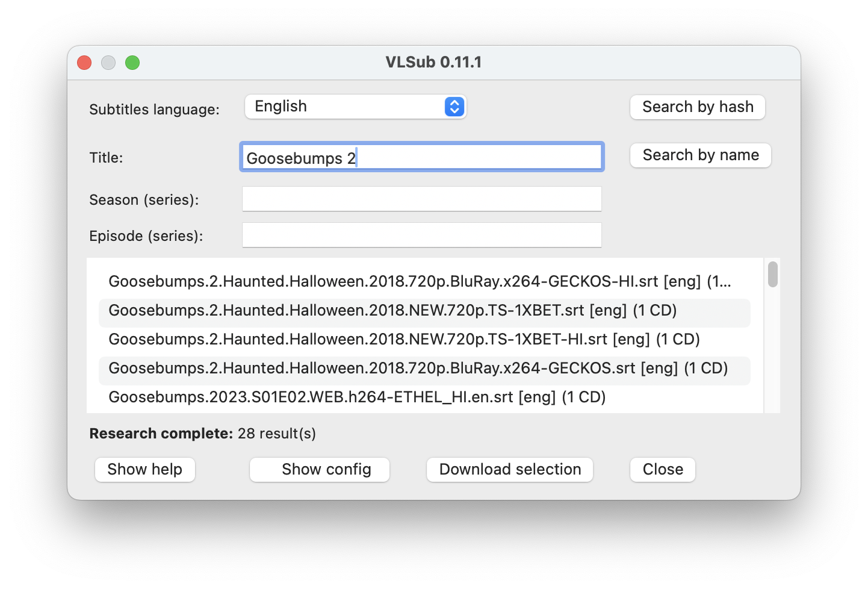Viewport: 868px width, 589px height.
Task: Select the TS-1XBET-HI.srt subtitle entry
Action: coord(403,339)
